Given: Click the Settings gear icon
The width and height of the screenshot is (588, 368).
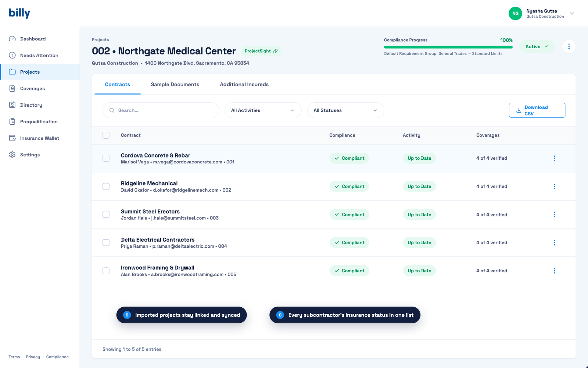Looking at the screenshot, I should click(12, 155).
